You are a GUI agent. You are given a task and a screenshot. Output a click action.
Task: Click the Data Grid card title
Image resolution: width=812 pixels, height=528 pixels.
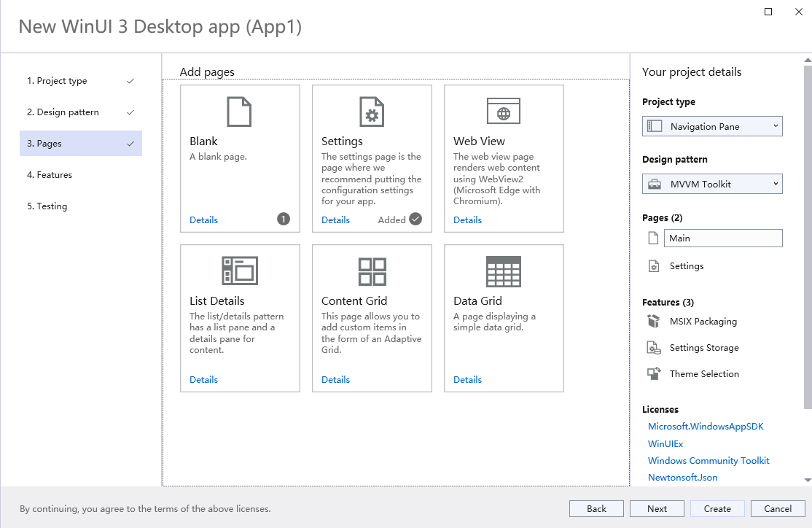[x=477, y=300]
